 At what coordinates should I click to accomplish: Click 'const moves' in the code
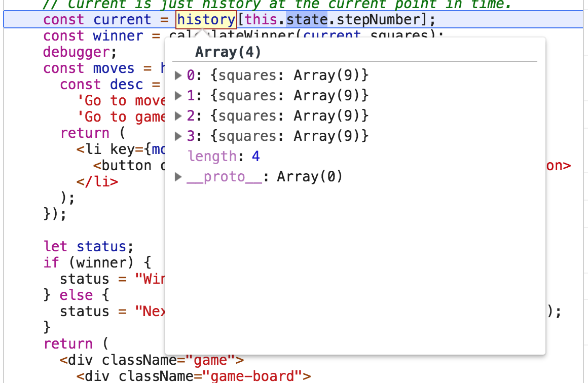coord(89,68)
